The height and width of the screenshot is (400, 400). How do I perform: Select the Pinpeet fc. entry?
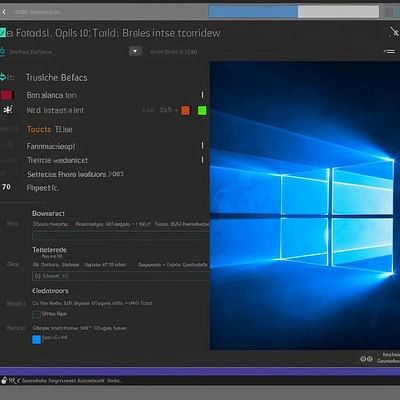(x=43, y=188)
